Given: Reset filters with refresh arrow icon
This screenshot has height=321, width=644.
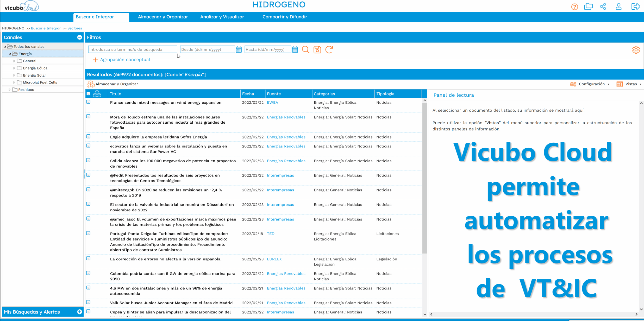Looking at the screenshot, I should pyautogui.click(x=329, y=49).
